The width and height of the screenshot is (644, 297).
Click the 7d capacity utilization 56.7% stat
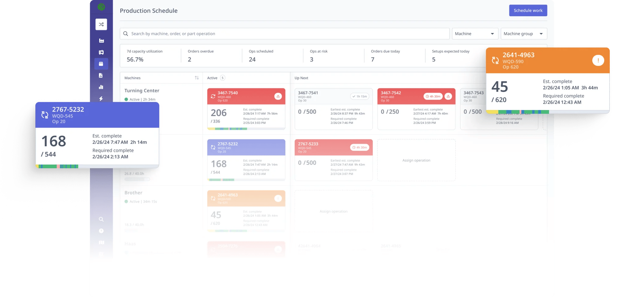tap(145, 56)
